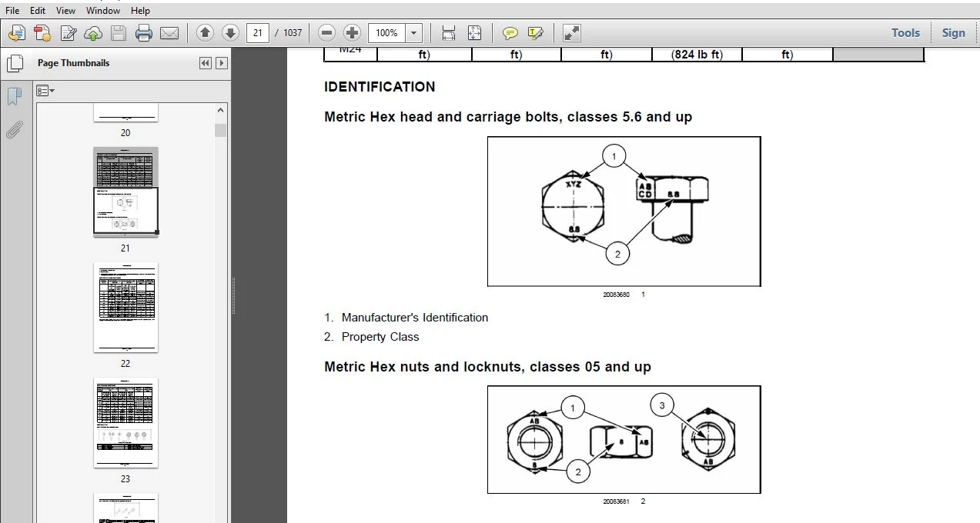Viewport: 980px width, 523px height.
Task: Click the page label 20 under thumbnail
Action: [x=125, y=133]
